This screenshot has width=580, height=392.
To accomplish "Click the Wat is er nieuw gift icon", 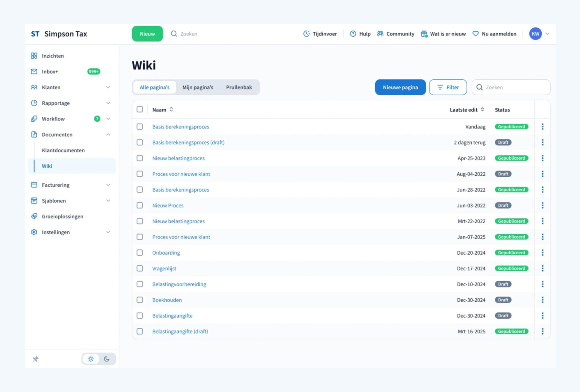I will click(x=424, y=34).
